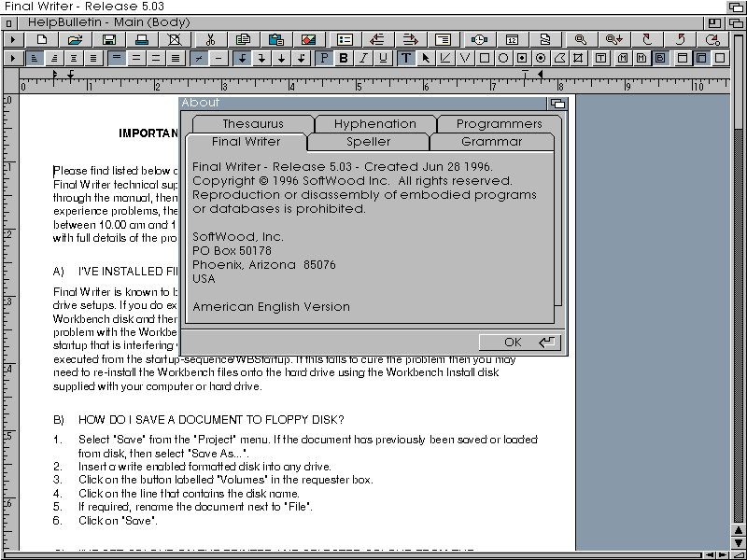Select the decimal tab stop type button

pyautogui.click(x=301, y=58)
